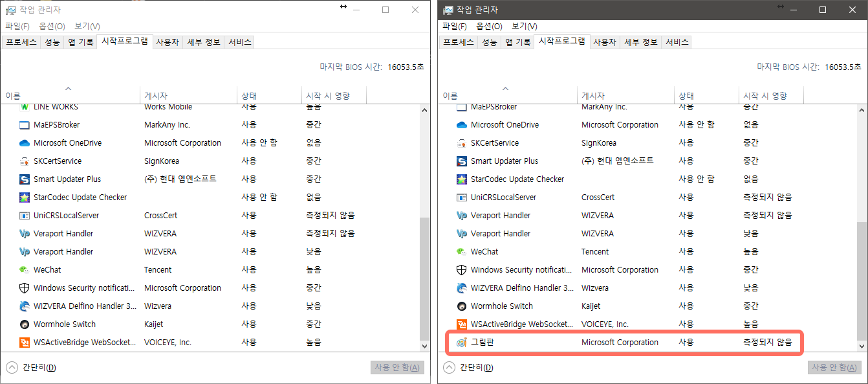
Task: Click scrollbar down arrow in right window
Action: [x=862, y=347]
